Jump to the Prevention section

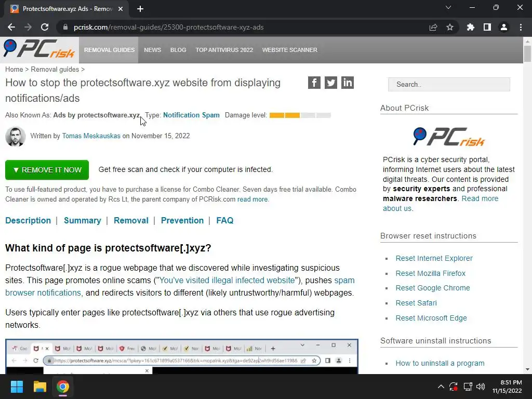(x=182, y=220)
